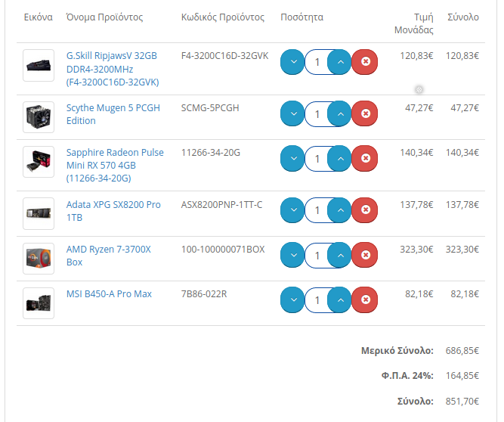Image resolution: width=504 pixels, height=422 pixels.
Task: Click Scythe Mugen cooler thumbnail
Action: click(x=39, y=117)
